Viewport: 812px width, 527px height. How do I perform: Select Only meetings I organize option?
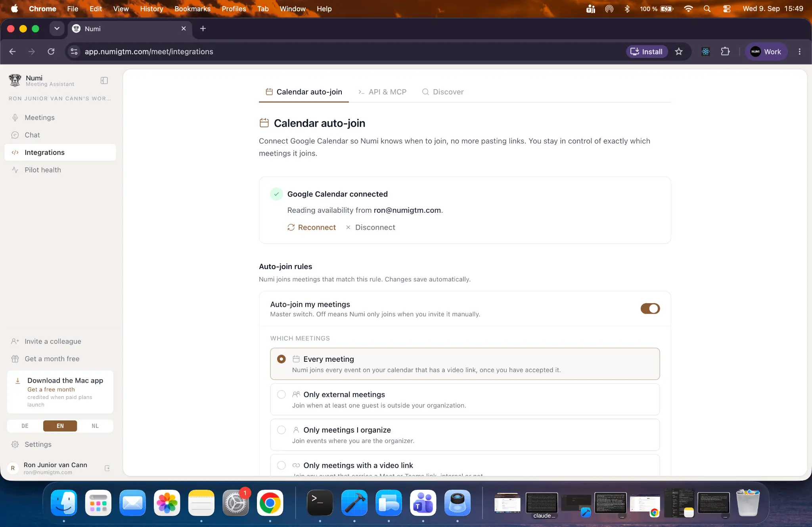465,435
